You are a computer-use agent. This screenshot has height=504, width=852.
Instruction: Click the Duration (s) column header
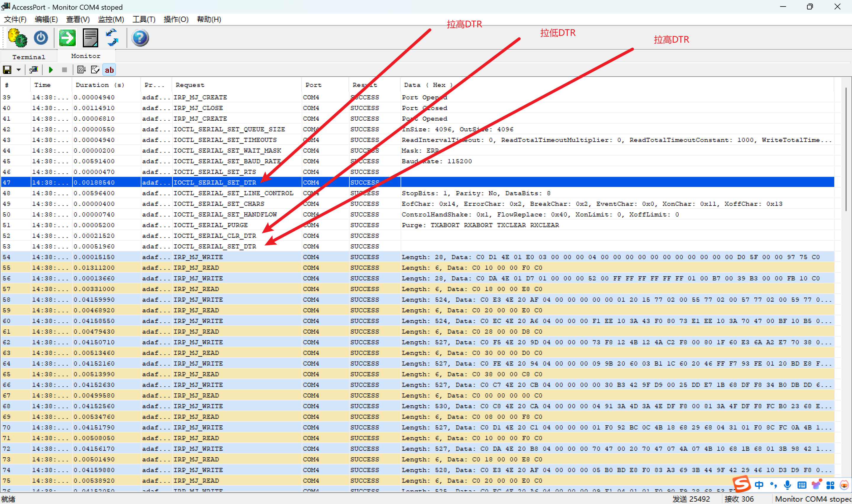(x=106, y=85)
